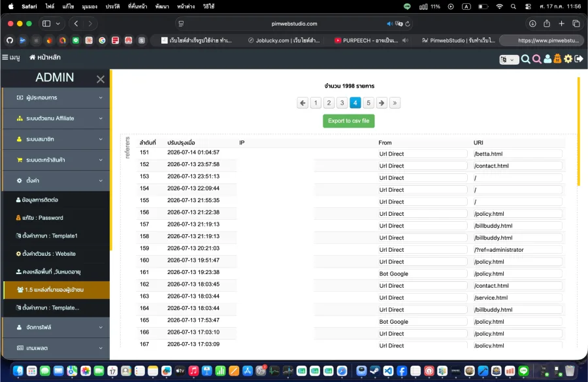
Task: Open a new Safari tab with plus icon
Action: click(561, 24)
